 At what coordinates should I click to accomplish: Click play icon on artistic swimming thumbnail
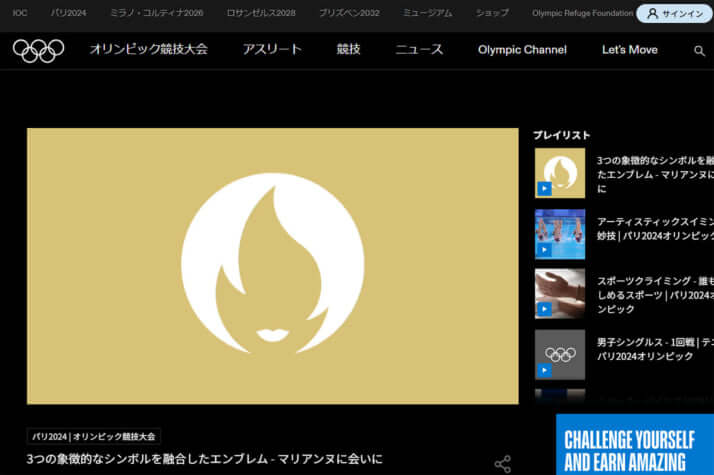pyautogui.click(x=544, y=250)
